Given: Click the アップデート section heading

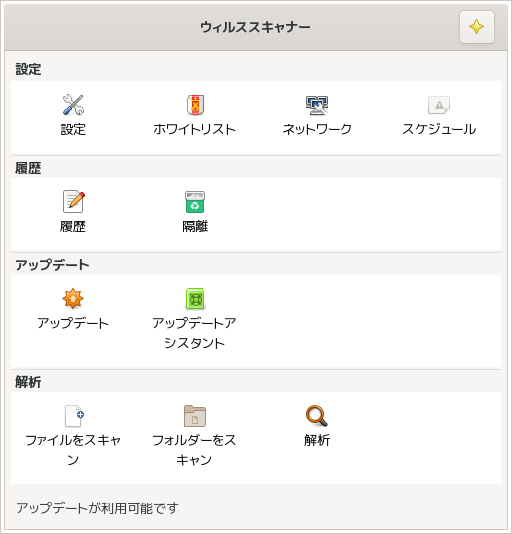Looking at the screenshot, I should 52,265.
